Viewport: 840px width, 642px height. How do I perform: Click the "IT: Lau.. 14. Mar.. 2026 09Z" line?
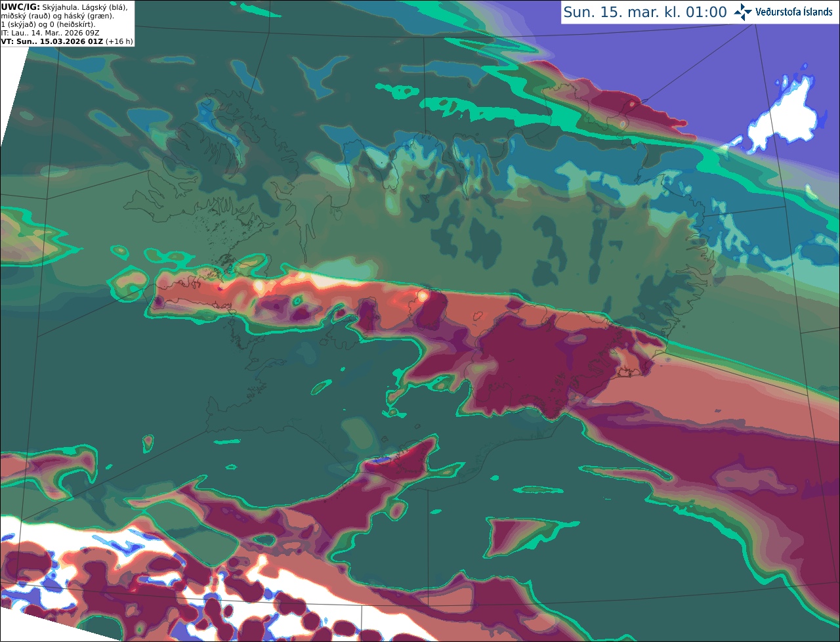pyautogui.click(x=51, y=33)
